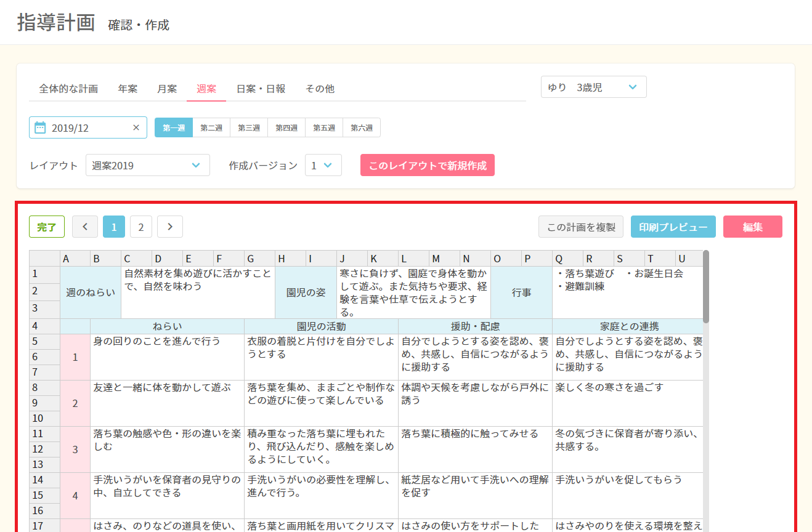This screenshot has width=812, height=532.
Task: Click the 園児の姿 label cell
Action: tap(306, 292)
